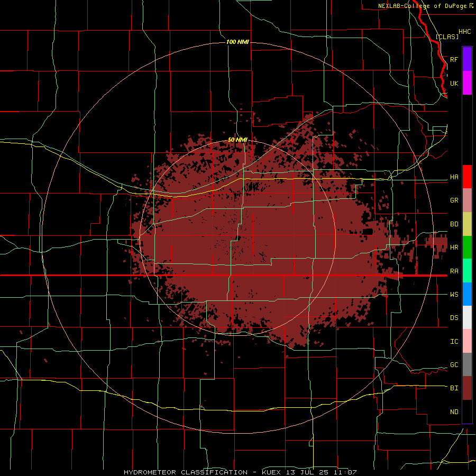
Task: Click the 'HA' legend label
Action: (454, 177)
